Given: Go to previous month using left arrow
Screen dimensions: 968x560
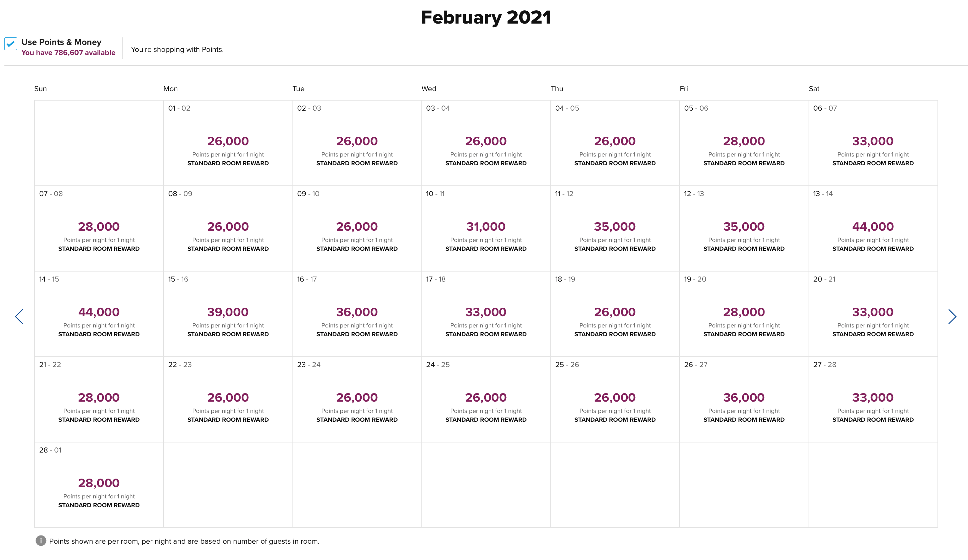Looking at the screenshot, I should click(x=19, y=317).
